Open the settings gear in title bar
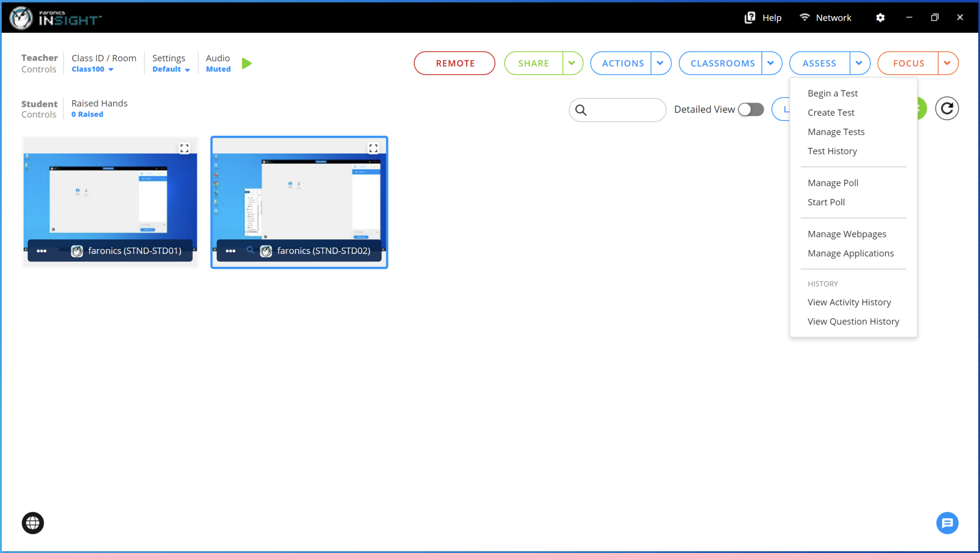Image resolution: width=980 pixels, height=553 pixels. click(x=880, y=18)
